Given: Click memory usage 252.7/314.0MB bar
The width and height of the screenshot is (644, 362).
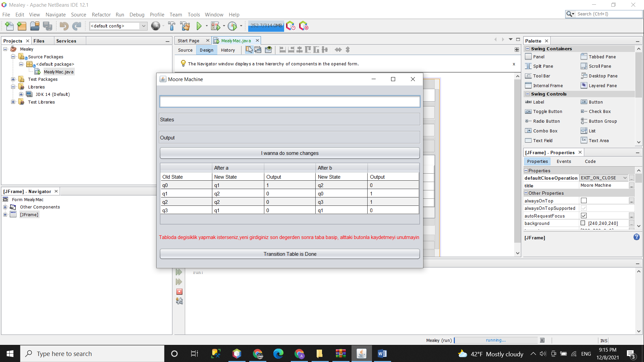Looking at the screenshot, I should [x=266, y=26].
